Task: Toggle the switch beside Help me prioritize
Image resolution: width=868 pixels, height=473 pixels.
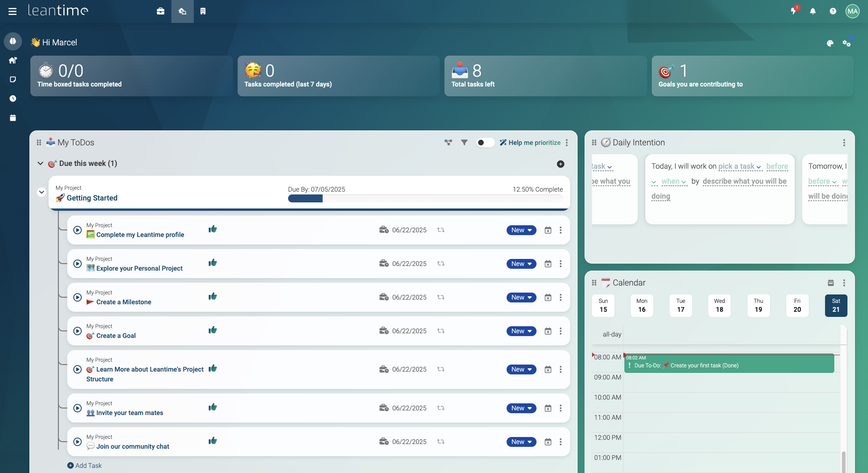Action: [x=485, y=143]
